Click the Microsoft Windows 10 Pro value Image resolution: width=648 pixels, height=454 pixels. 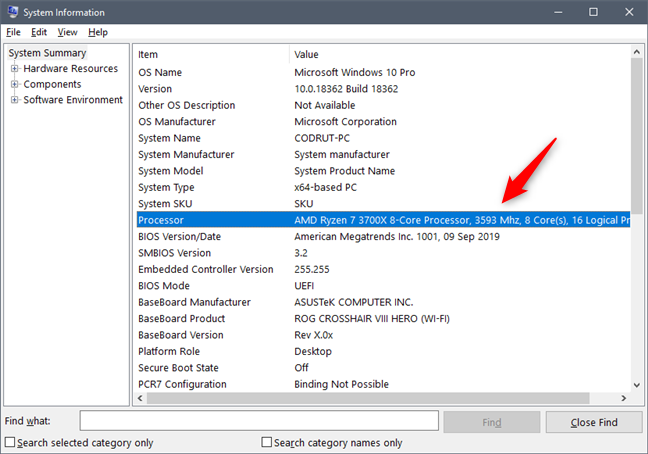pyautogui.click(x=355, y=72)
